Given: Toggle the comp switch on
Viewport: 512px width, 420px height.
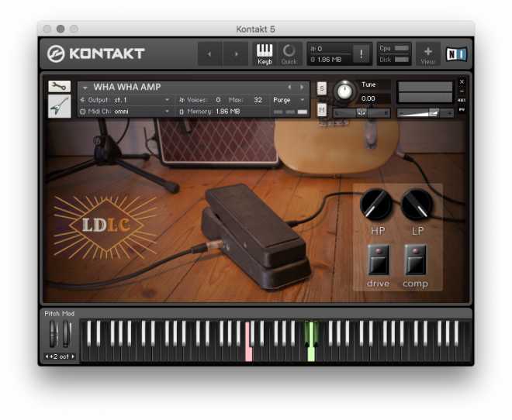Looking at the screenshot, I should (415, 260).
